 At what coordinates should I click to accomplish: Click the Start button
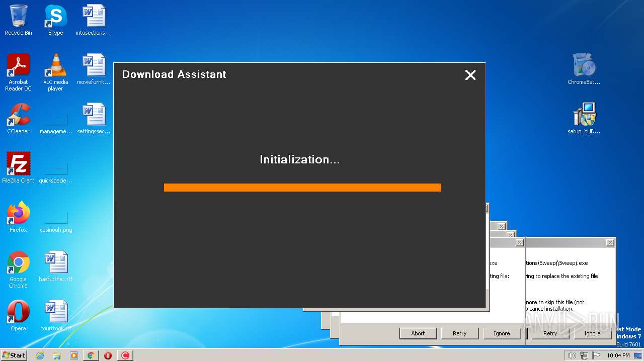coord(14,355)
